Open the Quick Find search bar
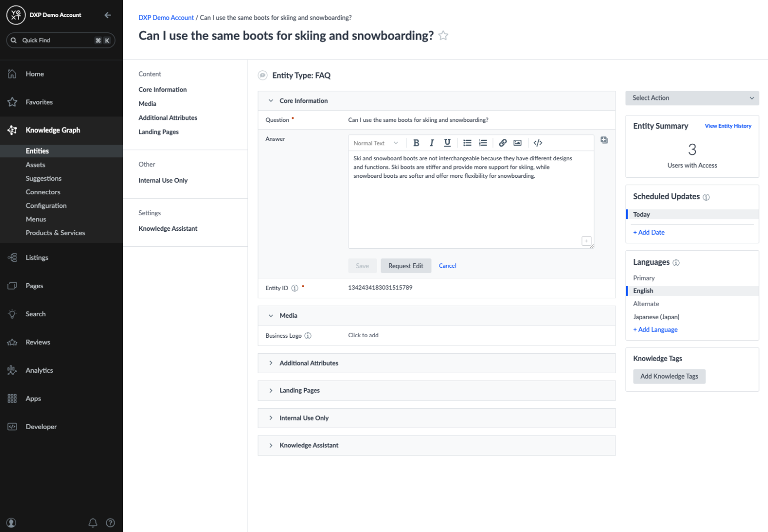Image resolution: width=768 pixels, height=532 pixels. click(60, 40)
